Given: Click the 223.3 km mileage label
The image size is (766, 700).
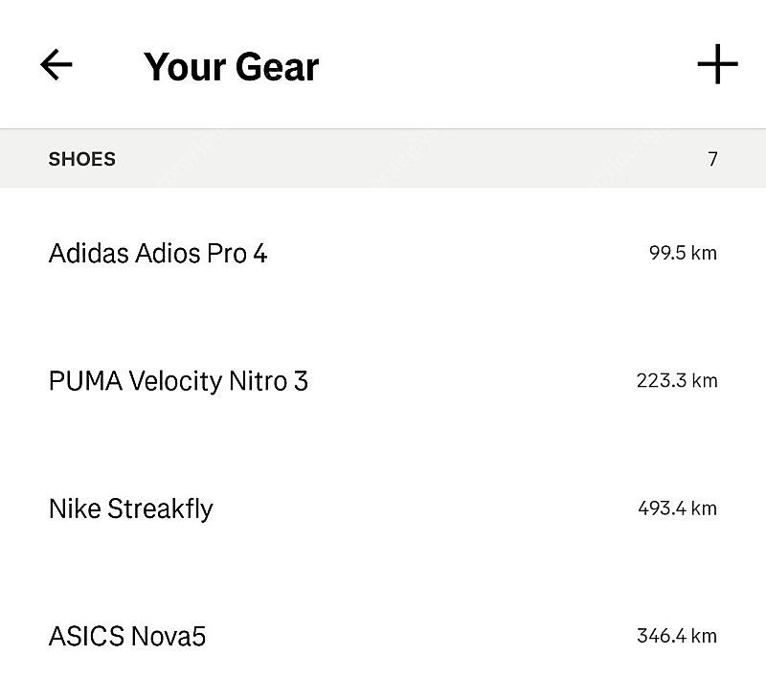Looking at the screenshot, I should [677, 380].
